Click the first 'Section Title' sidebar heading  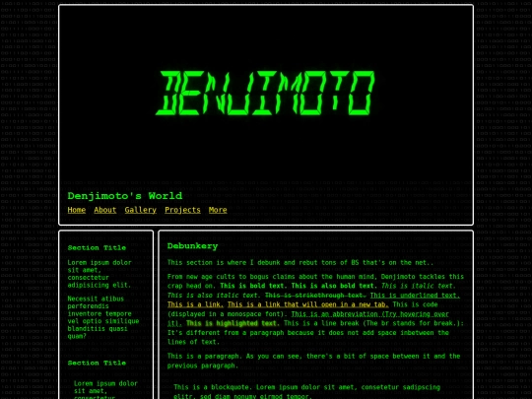click(97, 247)
